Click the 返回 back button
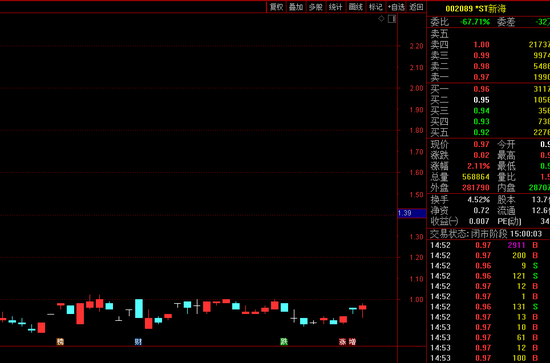The image size is (550, 363). coord(416,7)
